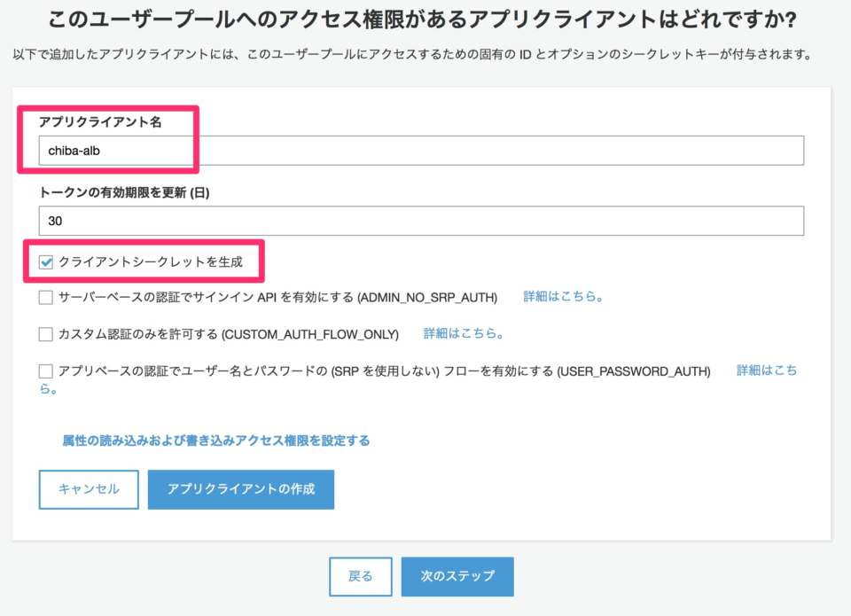Click the page heading about app clients
Image resolution: width=851 pixels, height=616 pixels.
click(422, 19)
